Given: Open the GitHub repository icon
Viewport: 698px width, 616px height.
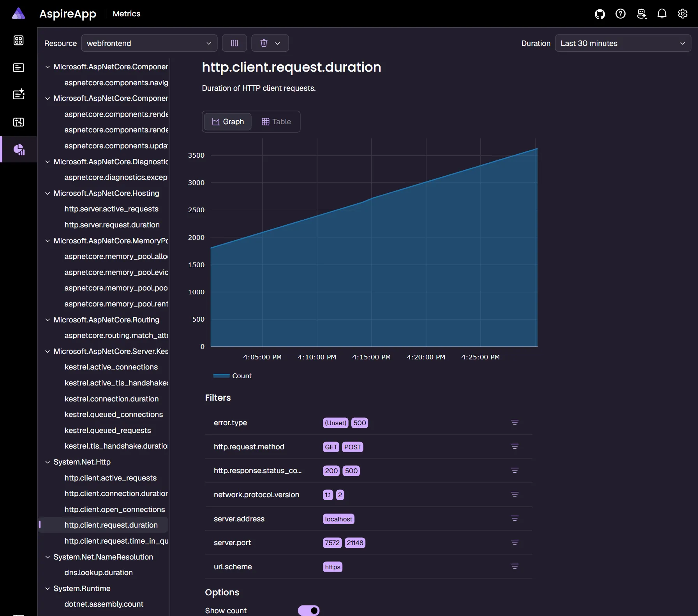Looking at the screenshot, I should [x=600, y=14].
